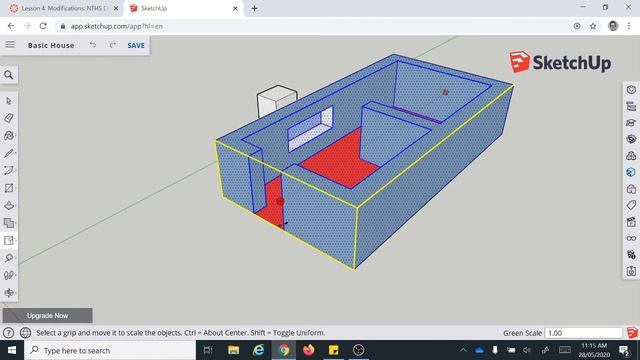Select the Push/Pull tool
This screenshot has width=640, height=360.
tap(9, 205)
